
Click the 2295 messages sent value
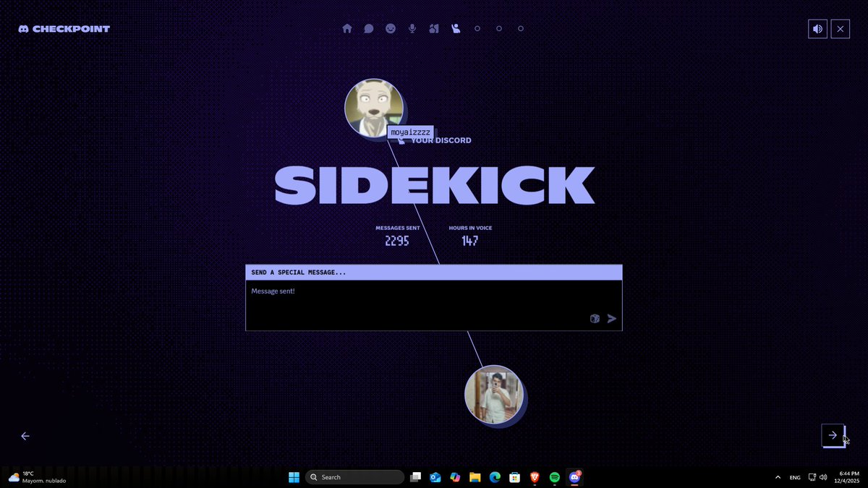point(397,241)
